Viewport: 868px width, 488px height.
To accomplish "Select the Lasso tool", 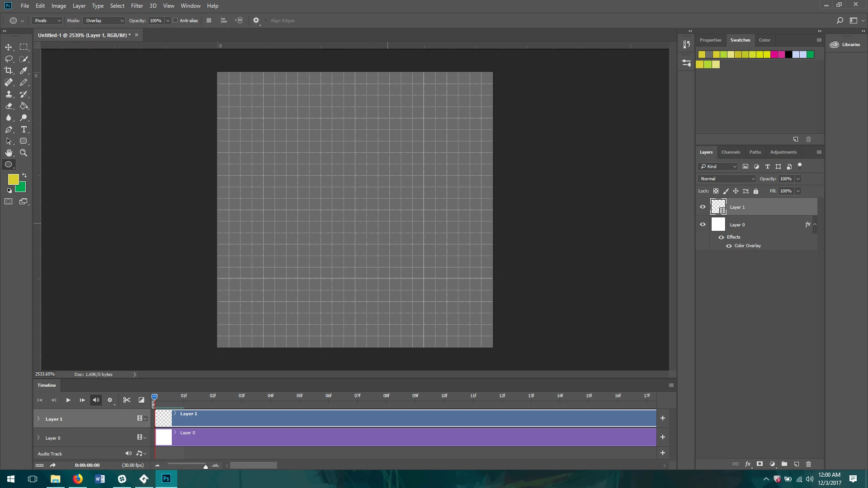I will pos(9,59).
